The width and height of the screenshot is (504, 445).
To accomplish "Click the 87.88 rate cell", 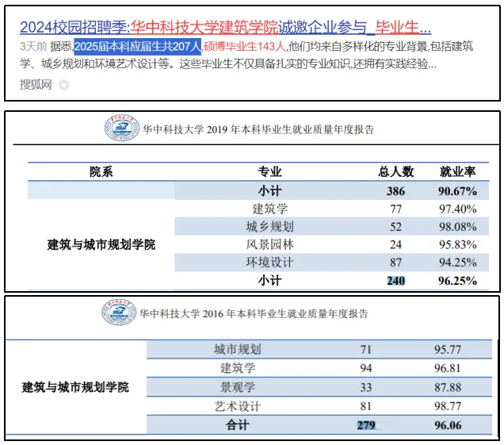I will tap(448, 387).
